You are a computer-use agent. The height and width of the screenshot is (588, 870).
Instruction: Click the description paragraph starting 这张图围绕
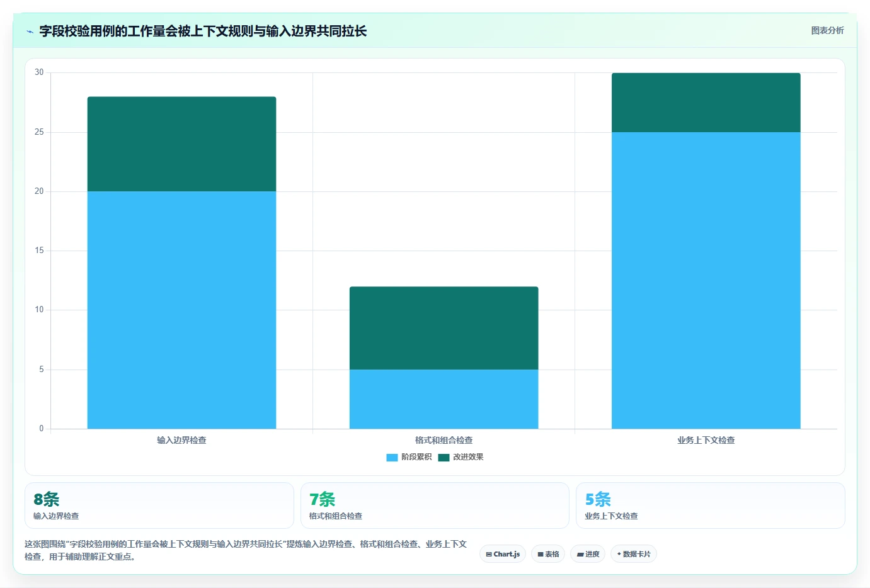click(246, 550)
